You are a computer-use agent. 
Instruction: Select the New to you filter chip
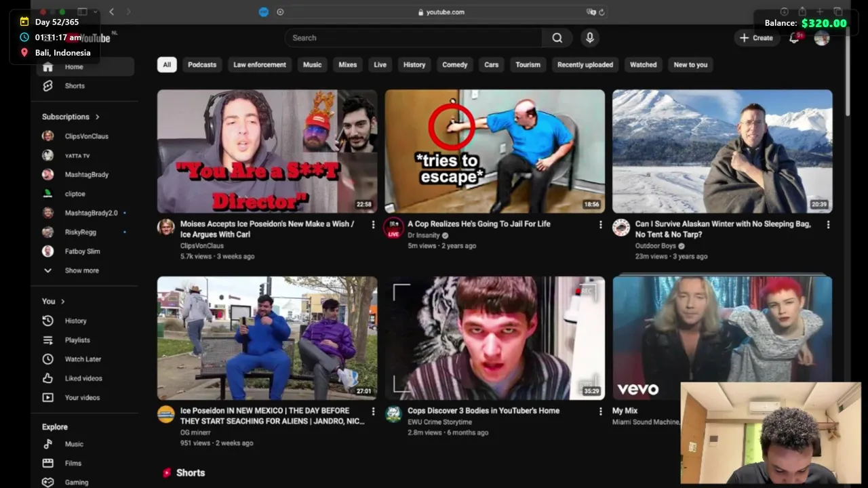(690, 65)
